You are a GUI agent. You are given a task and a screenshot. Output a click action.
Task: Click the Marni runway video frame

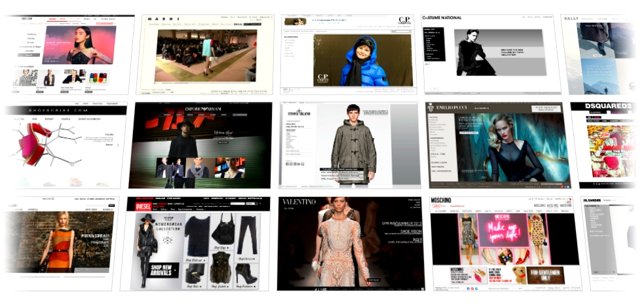pos(205,56)
